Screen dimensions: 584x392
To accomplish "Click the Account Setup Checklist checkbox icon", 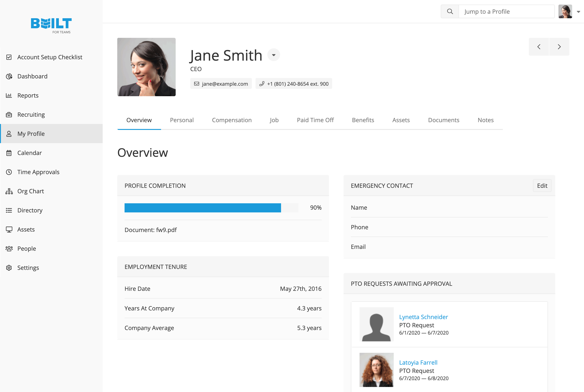I will click(x=9, y=57).
